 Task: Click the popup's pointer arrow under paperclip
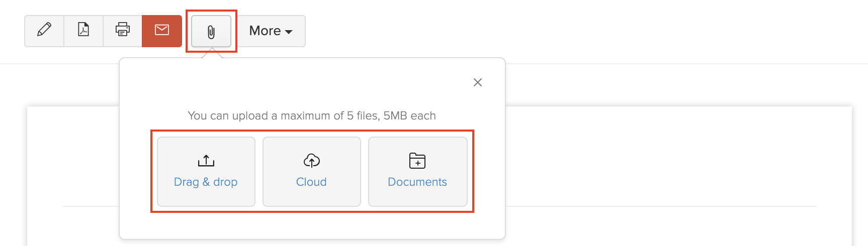pos(212,54)
